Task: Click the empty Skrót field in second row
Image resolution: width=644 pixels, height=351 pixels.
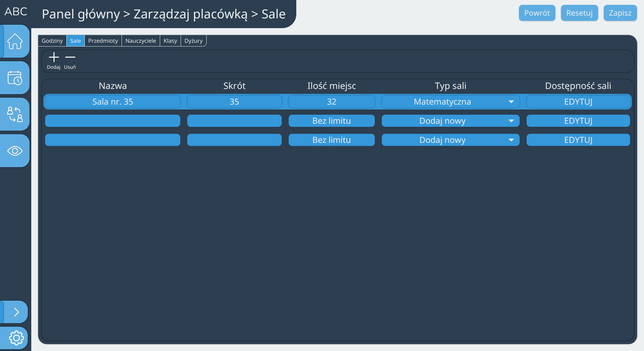Action: [x=234, y=121]
